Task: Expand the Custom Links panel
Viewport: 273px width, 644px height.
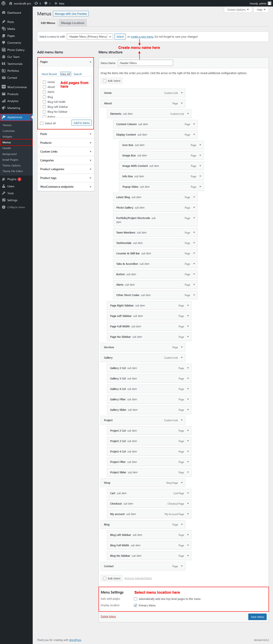Action: tap(66, 151)
